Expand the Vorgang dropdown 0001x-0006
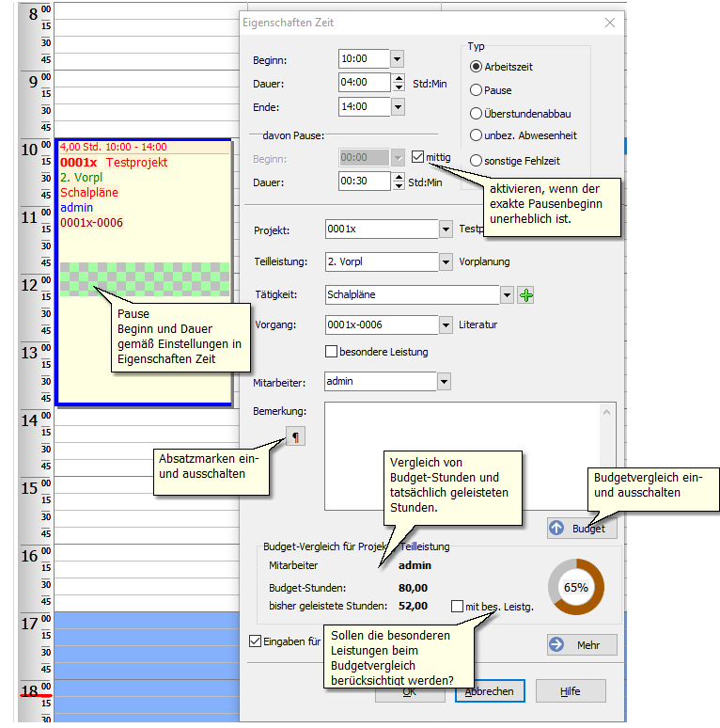The image size is (720, 728). tap(445, 325)
